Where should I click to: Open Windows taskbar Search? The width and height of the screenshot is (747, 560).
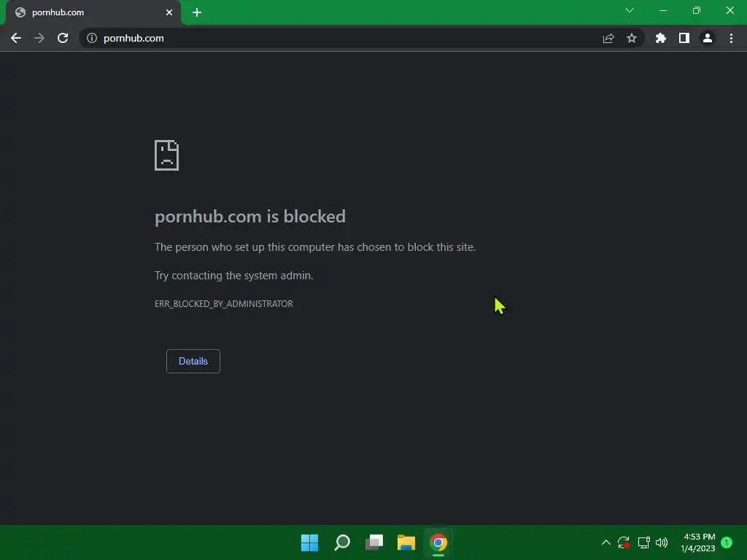[x=342, y=542]
